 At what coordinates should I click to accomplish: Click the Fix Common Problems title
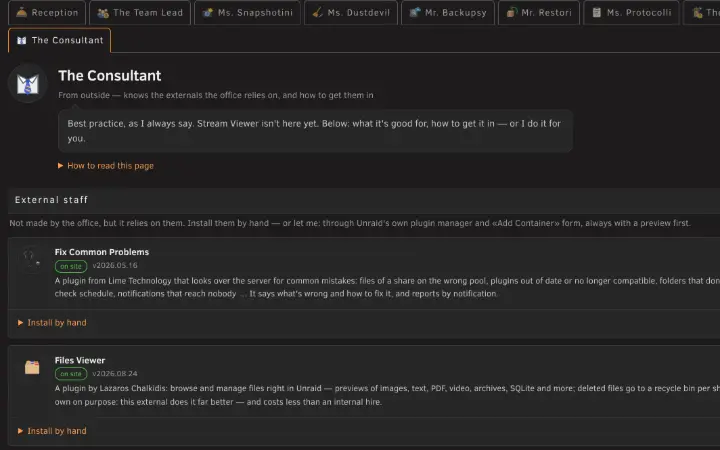pyautogui.click(x=101, y=252)
